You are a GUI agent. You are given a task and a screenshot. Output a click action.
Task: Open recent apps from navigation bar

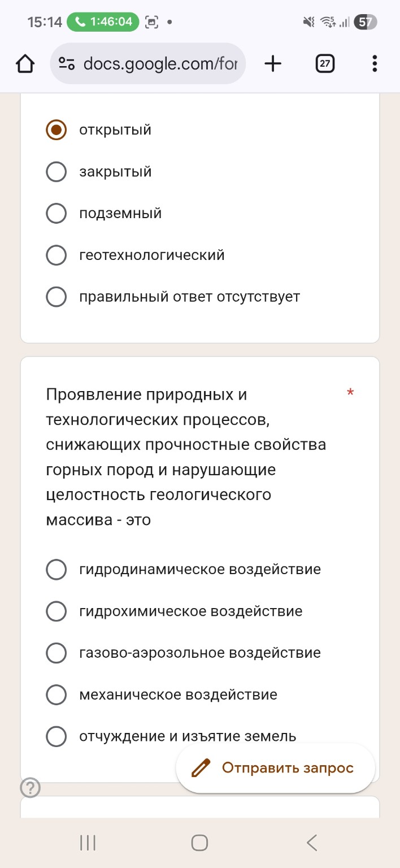point(87,843)
